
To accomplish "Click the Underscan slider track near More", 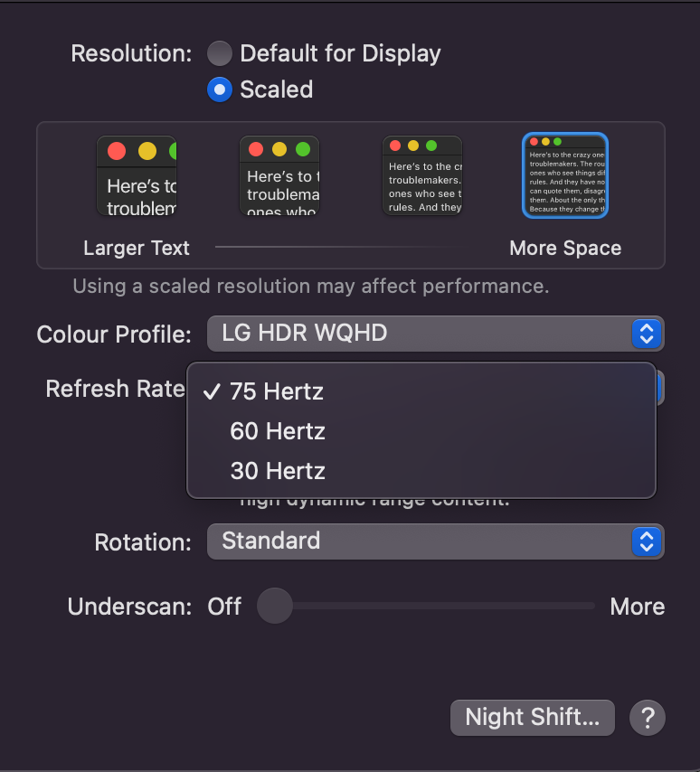I will point(579,606).
